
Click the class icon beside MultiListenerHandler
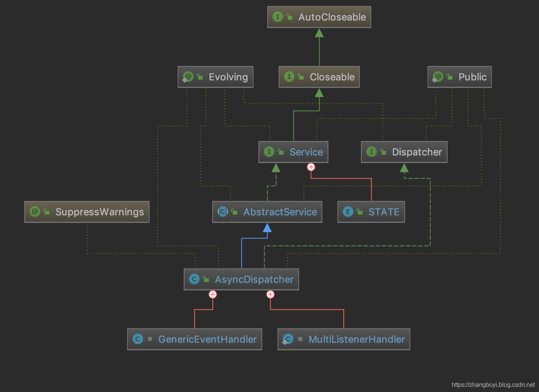(288, 339)
